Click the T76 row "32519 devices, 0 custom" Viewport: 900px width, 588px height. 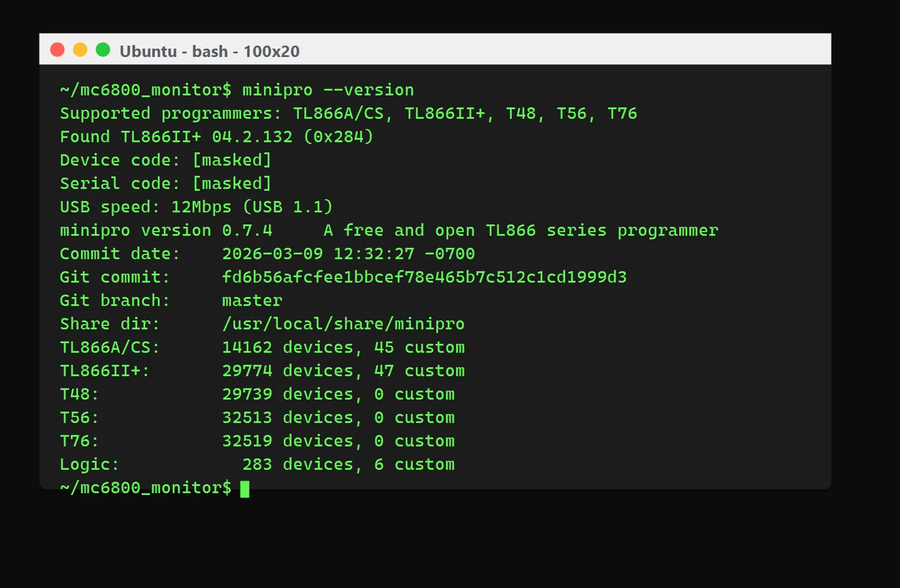[x=338, y=441]
